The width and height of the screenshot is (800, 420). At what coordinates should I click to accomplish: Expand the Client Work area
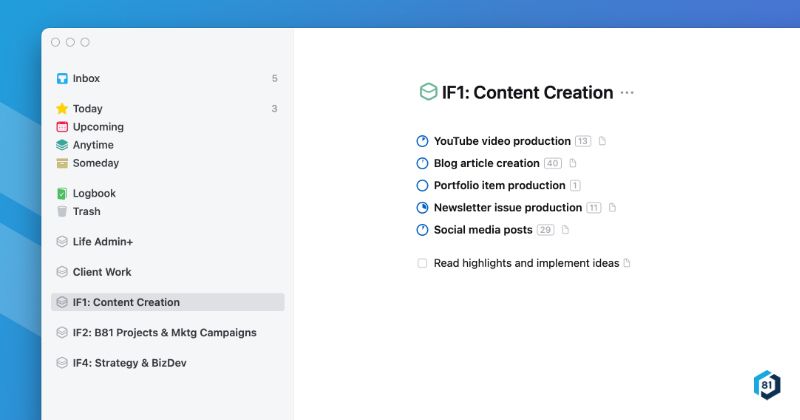(x=101, y=272)
